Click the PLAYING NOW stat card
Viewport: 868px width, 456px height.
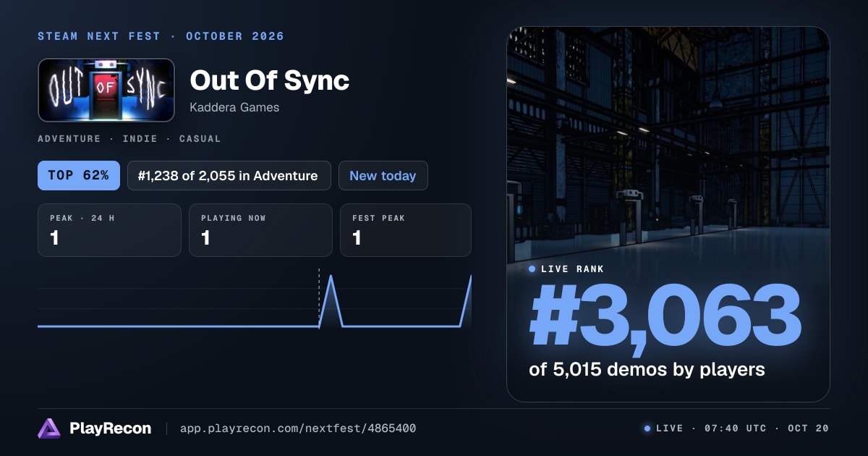(260, 230)
